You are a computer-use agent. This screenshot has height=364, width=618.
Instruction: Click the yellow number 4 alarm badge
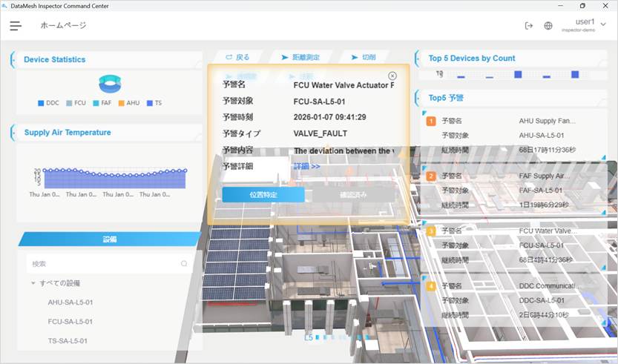click(x=431, y=285)
